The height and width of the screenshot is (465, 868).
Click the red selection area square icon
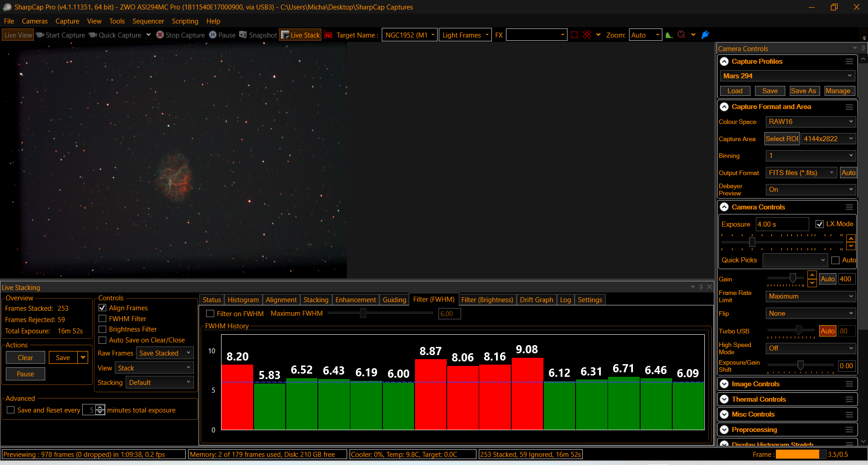click(x=574, y=35)
